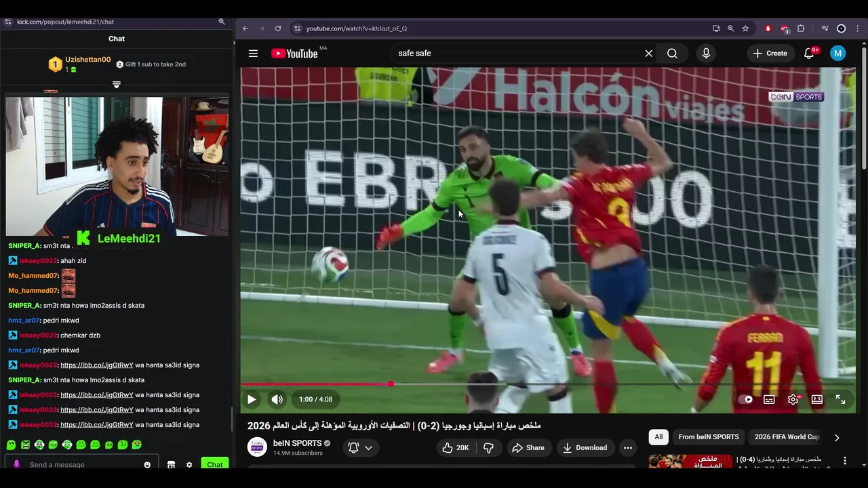Viewport: 868px width, 488px height.
Task: Click the YouTube page vertical scrollbar
Action: (864, 108)
